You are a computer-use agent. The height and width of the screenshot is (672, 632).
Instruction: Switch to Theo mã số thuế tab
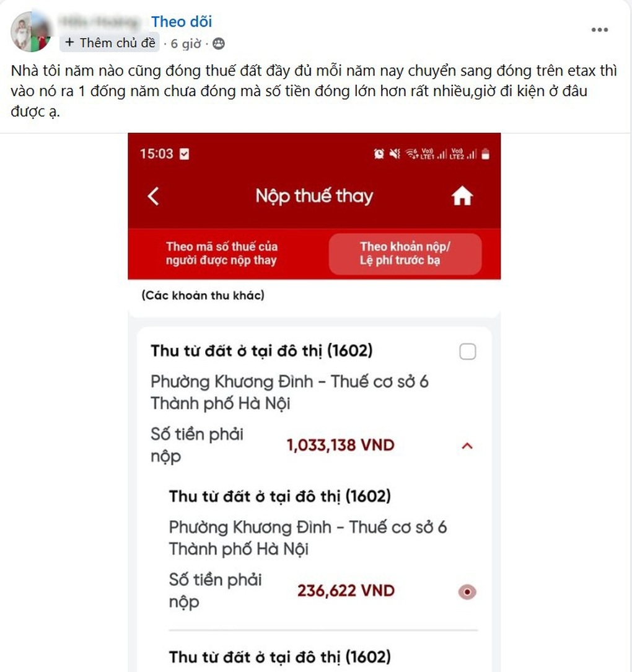[222, 254]
